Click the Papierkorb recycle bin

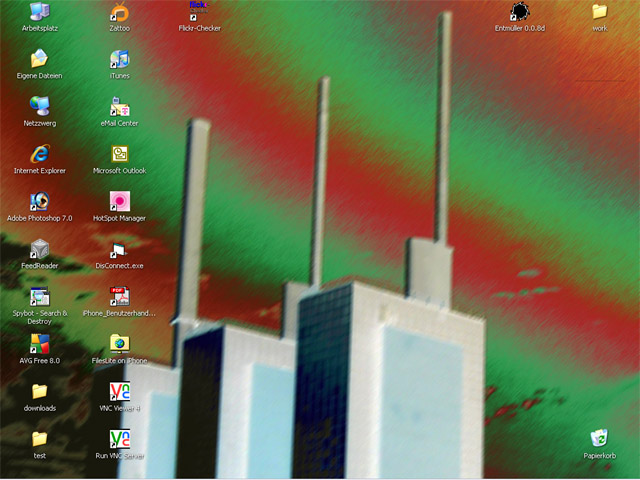599,439
